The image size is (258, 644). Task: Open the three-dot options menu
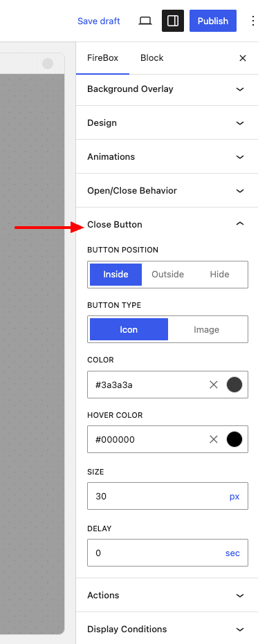coord(252,21)
